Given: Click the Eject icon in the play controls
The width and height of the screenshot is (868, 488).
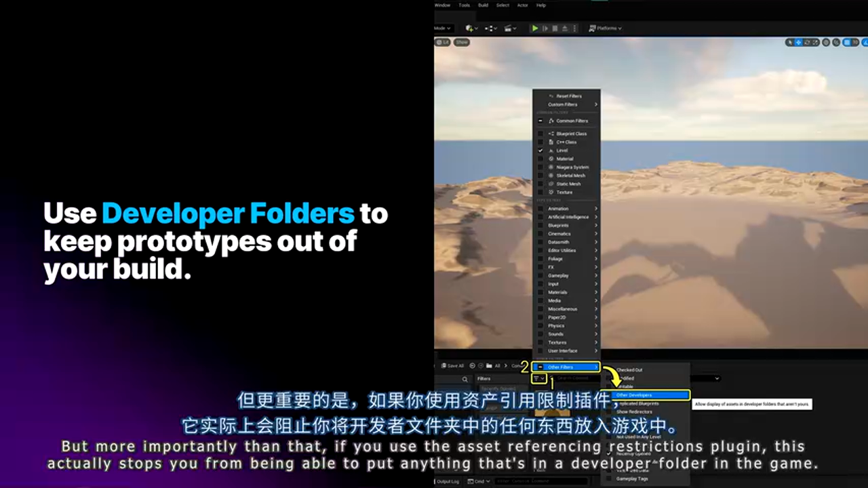Looking at the screenshot, I should point(566,28).
